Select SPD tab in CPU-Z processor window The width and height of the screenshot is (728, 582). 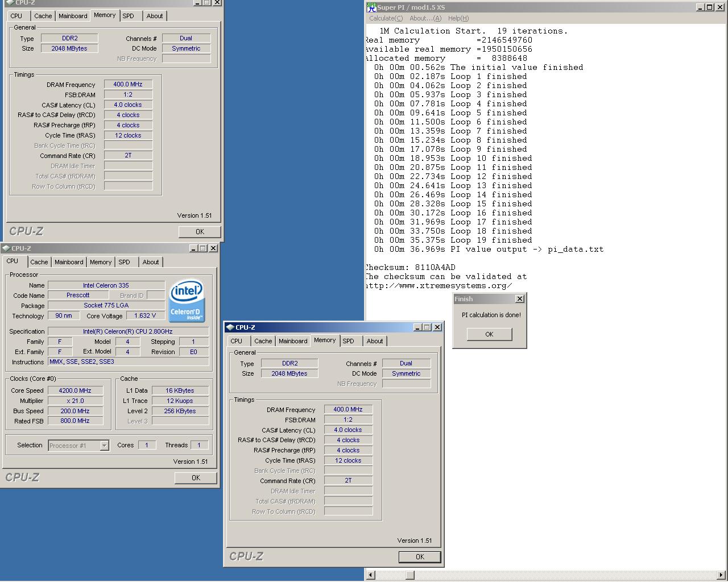[124, 262]
